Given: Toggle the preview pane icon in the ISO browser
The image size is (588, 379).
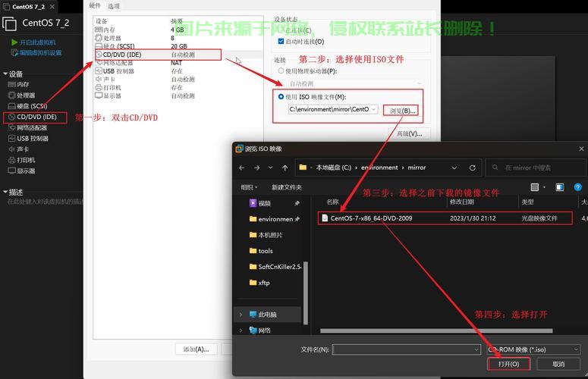Looking at the screenshot, I should [559, 187].
